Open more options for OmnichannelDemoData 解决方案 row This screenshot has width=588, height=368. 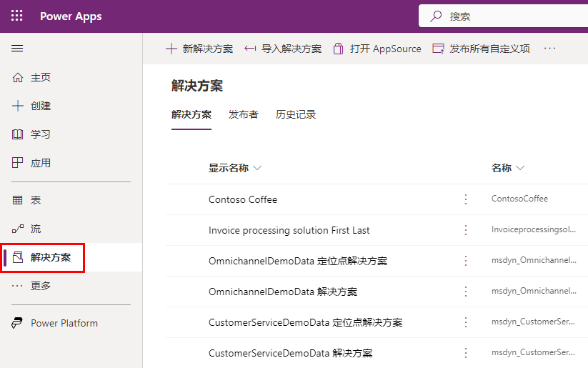click(466, 292)
